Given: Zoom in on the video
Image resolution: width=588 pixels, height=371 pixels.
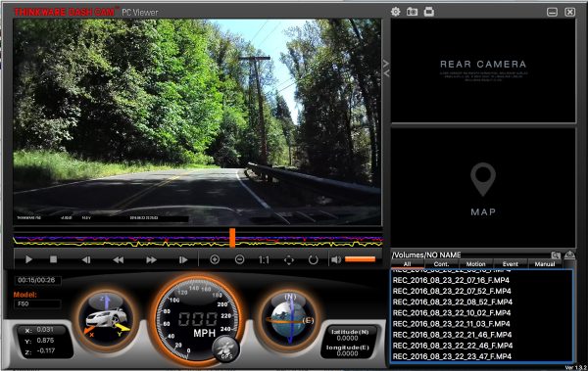Looking at the screenshot, I should [215, 259].
